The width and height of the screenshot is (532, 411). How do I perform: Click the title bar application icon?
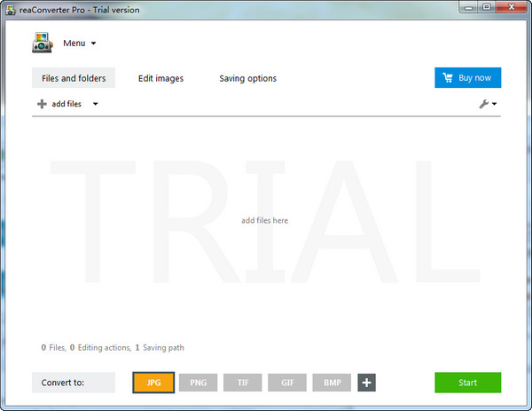[11, 10]
